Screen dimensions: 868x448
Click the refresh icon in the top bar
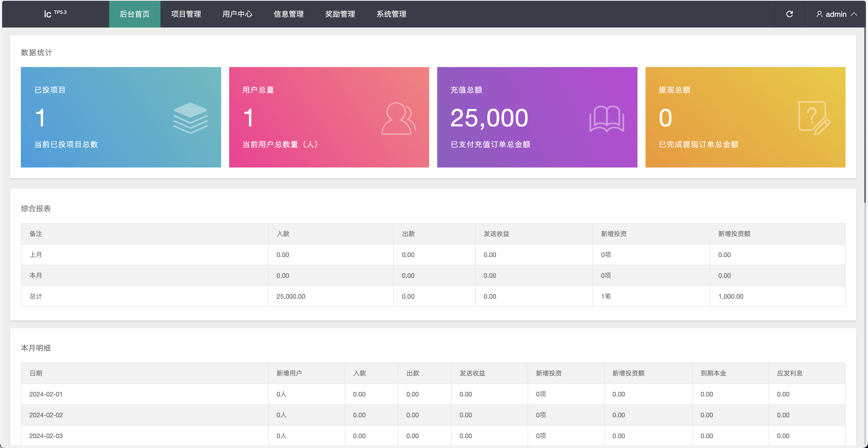tap(790, 14)
